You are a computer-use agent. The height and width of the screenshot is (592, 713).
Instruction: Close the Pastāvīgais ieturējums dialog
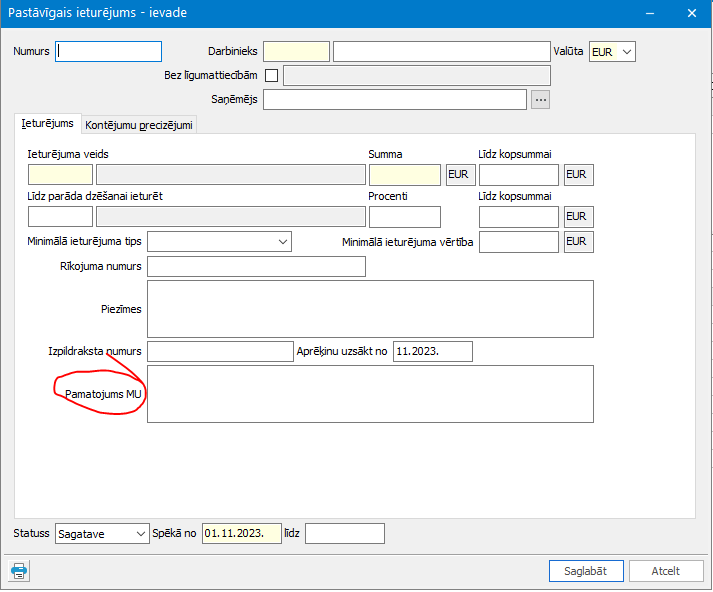click(692, 13)
